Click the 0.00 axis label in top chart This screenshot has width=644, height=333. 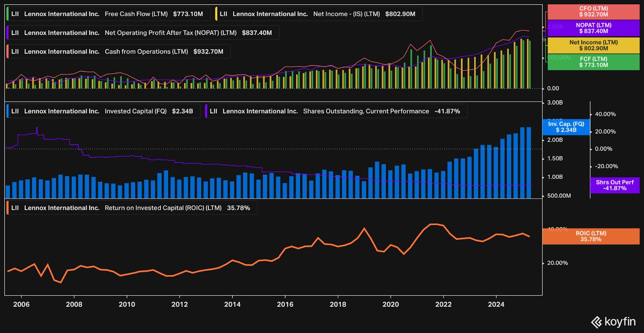pos(553,89)
